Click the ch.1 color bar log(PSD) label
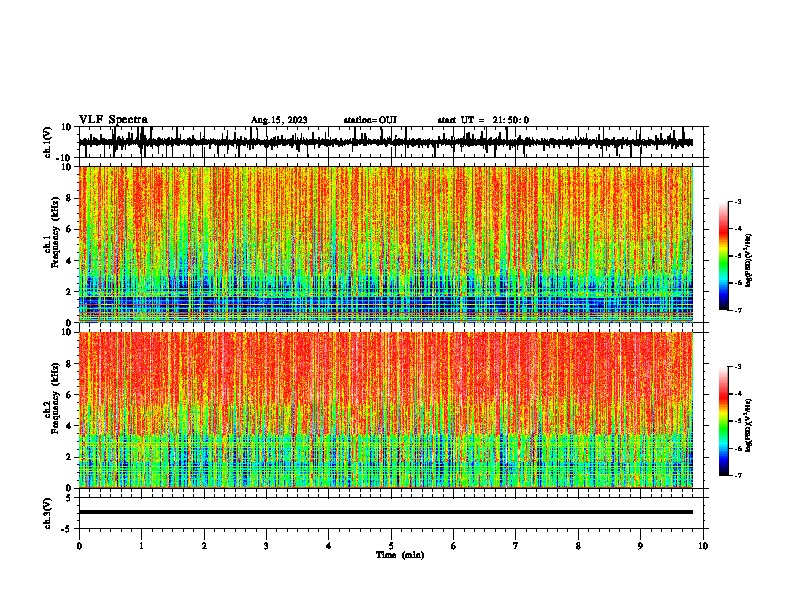Screen dimensions: 792x612 pos(748,261)
